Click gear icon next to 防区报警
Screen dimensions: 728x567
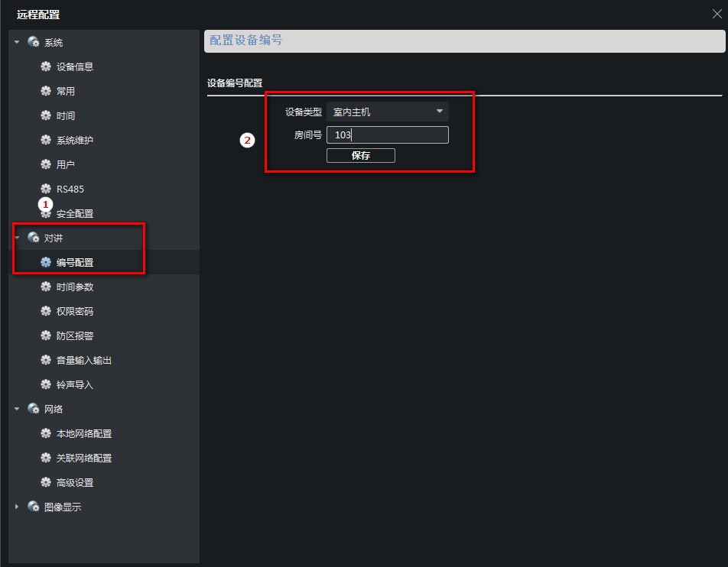click(x=46, y=335)
